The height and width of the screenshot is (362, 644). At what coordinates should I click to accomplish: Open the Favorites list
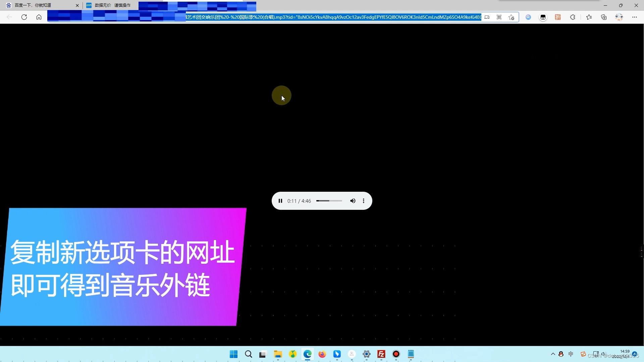589,17
